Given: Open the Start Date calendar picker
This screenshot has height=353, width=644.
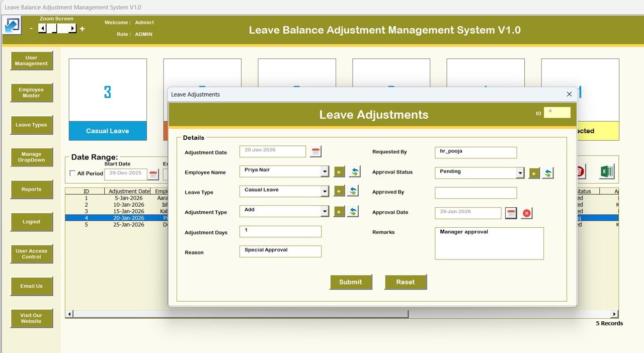Looking at the screenshot, I should [153, 174].
